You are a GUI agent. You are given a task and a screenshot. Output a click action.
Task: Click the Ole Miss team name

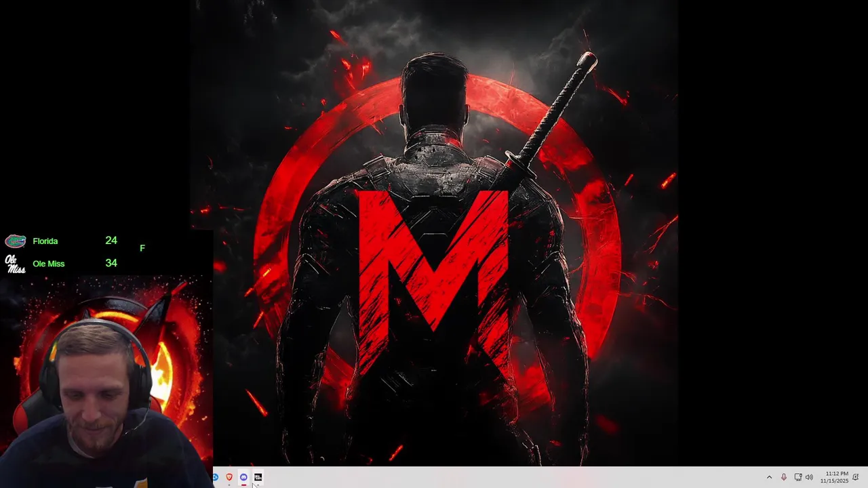[49, 264]
